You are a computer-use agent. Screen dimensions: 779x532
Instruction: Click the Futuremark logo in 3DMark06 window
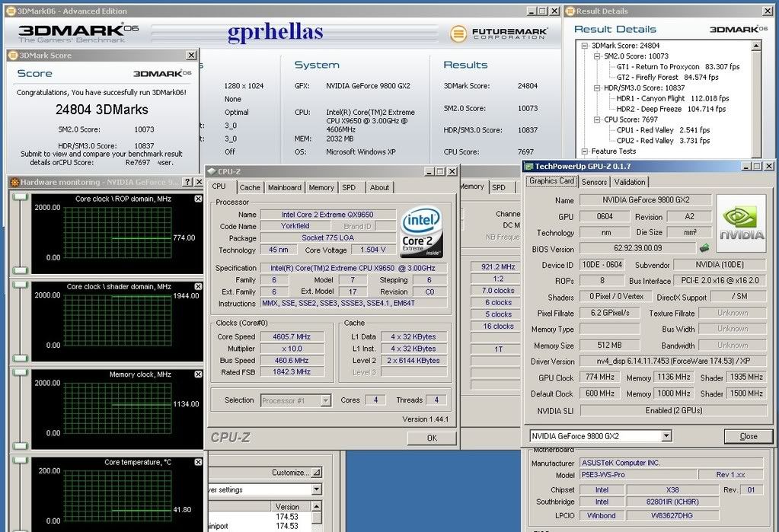coord(499,33)
